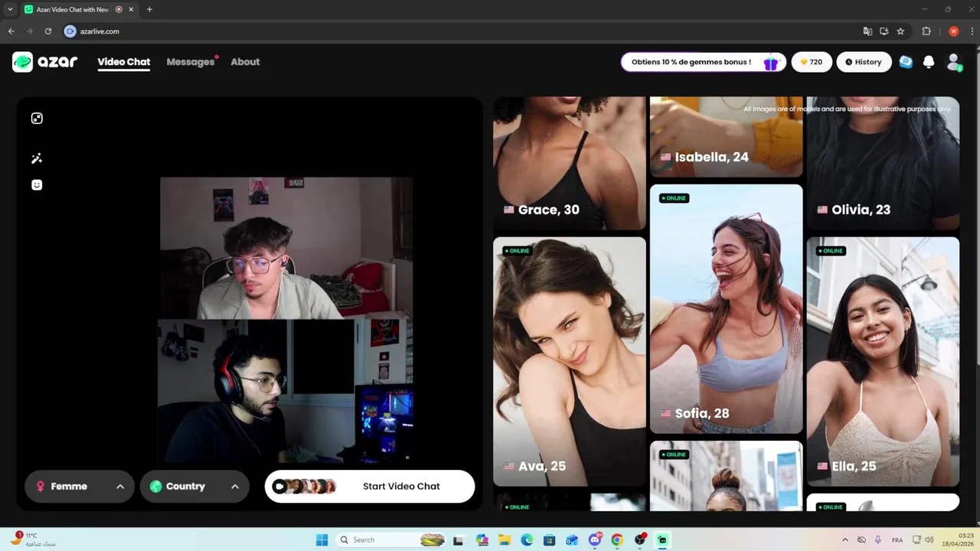980x551 pixels.
Task: Switch the FRA keyboard language
Action: 897,540
